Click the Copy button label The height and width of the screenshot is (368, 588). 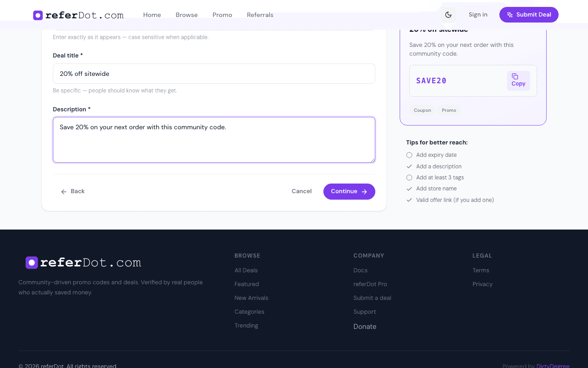click(x=518, y=84)
